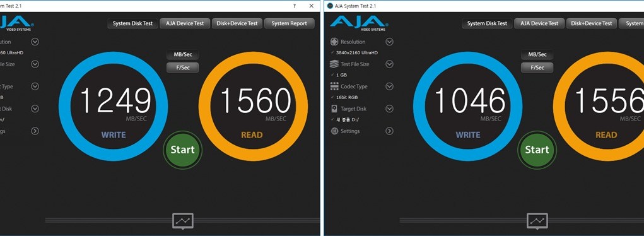
Task: Open the graph icon in right window
Action: [537, 221]
